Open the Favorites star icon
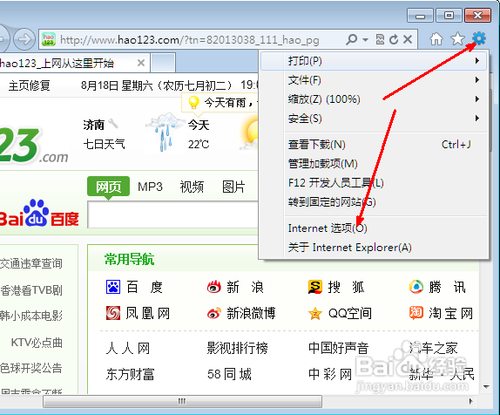The height and width of the screenshot is (415, 500). tap(458, 39)
